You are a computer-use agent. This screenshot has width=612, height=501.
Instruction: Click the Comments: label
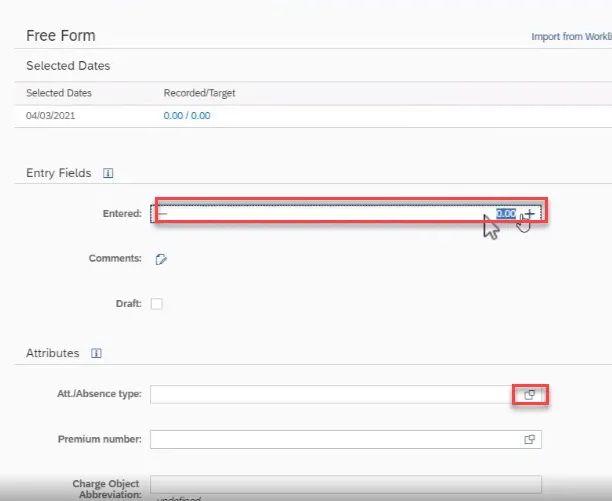(115, 258)
